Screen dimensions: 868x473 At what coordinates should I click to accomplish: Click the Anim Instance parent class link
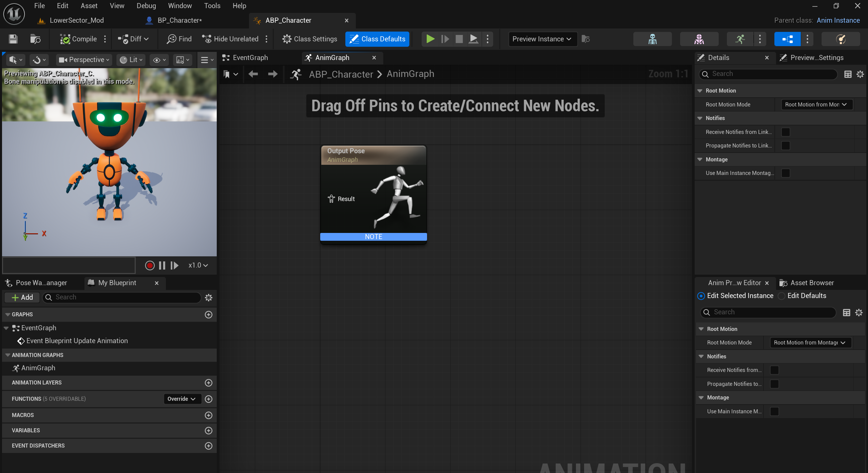[838, 20]
